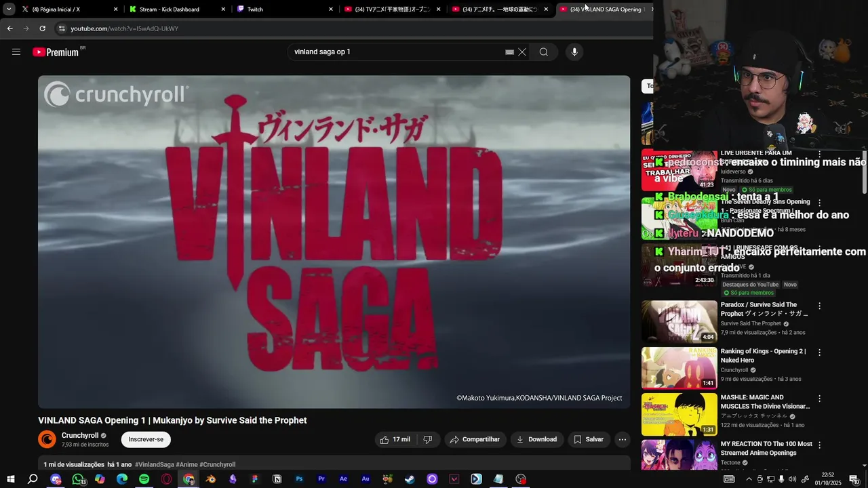Open Obsidian from taskbar
This screenshot has width=868, height=488.
click(x=233, y=479)
